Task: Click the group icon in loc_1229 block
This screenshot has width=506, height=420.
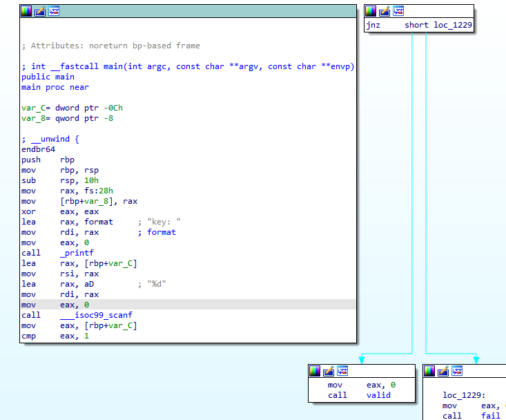Action: (457, 371)
